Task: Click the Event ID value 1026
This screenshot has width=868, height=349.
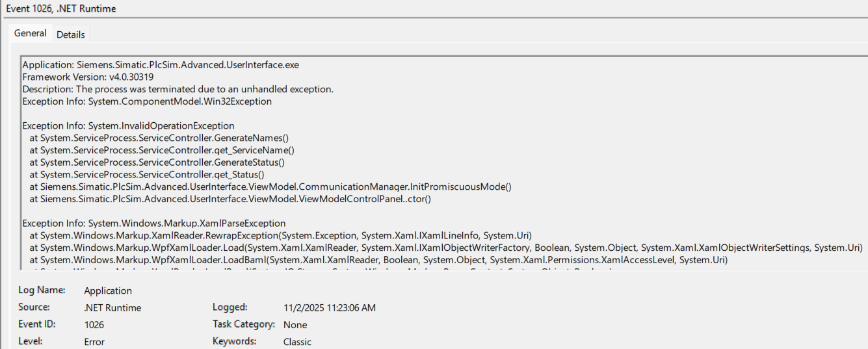Action: click(94, 324)
